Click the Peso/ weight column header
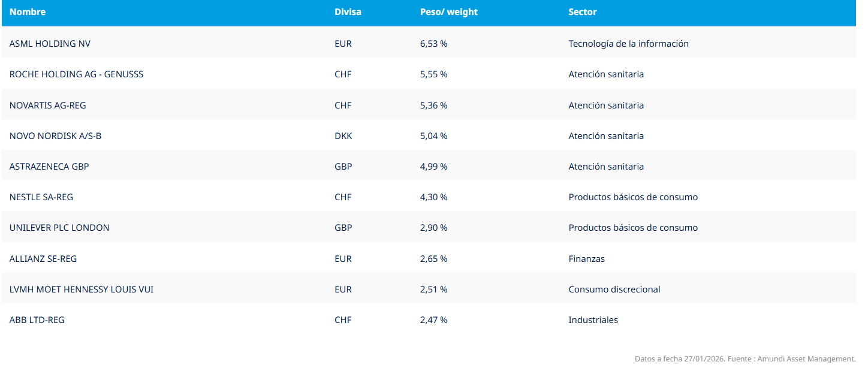 (448, 12)
